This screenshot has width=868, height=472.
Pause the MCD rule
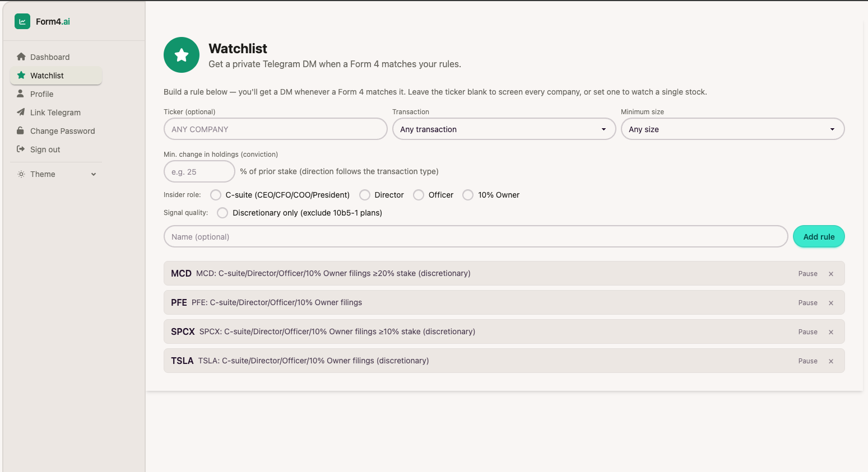[807, 274]
